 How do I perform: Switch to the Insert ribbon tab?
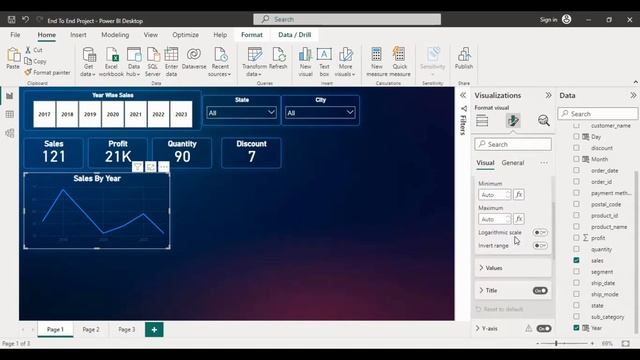click(78, 35)
